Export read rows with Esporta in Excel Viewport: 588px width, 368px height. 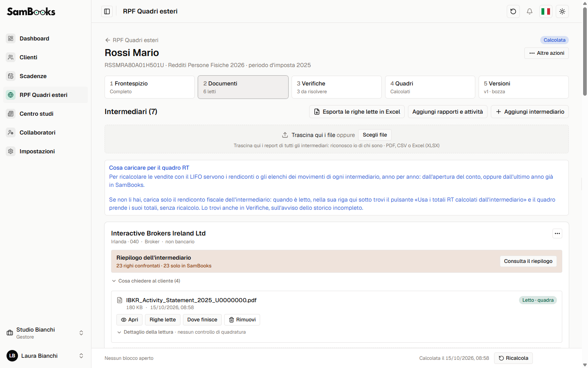tap(357, 112)
